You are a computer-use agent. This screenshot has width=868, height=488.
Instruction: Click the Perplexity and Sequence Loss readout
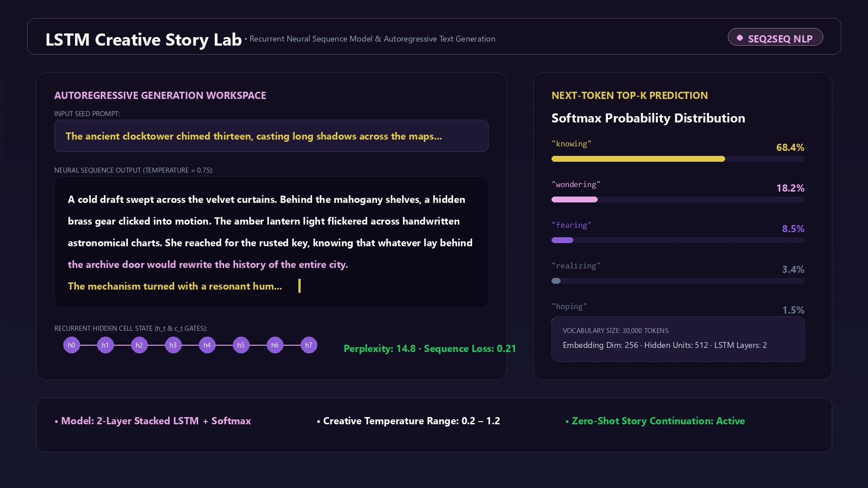(430, 348)
